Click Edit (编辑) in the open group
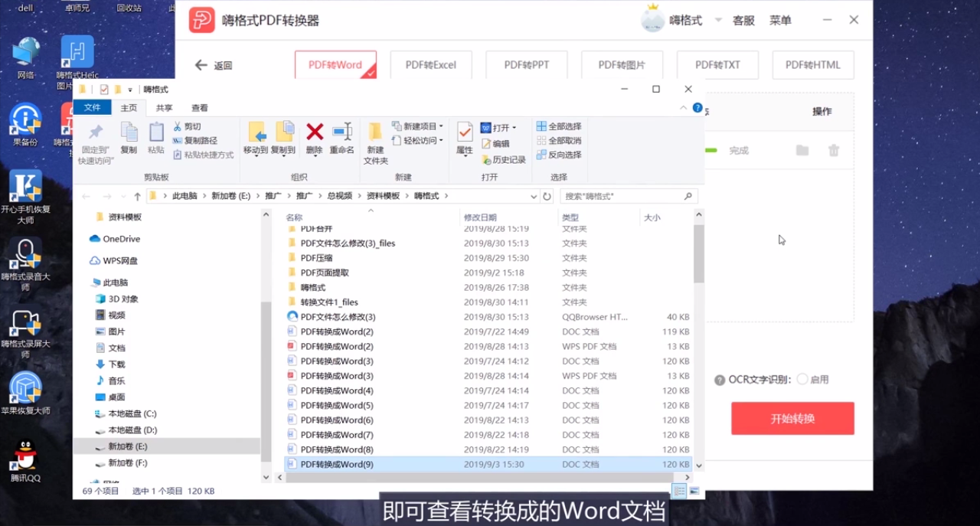980x526 pixels. click(495, 143)
